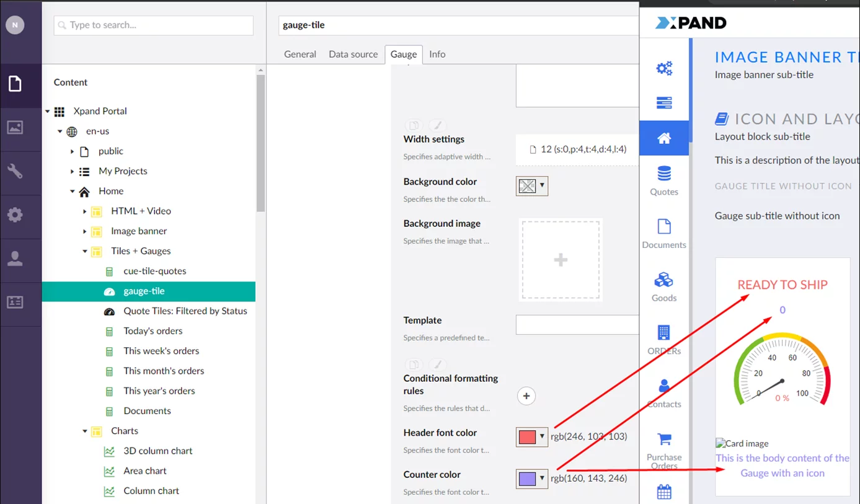Click the Counter color purple swatch
Screen dimensions: 860x504
[526, 479]
